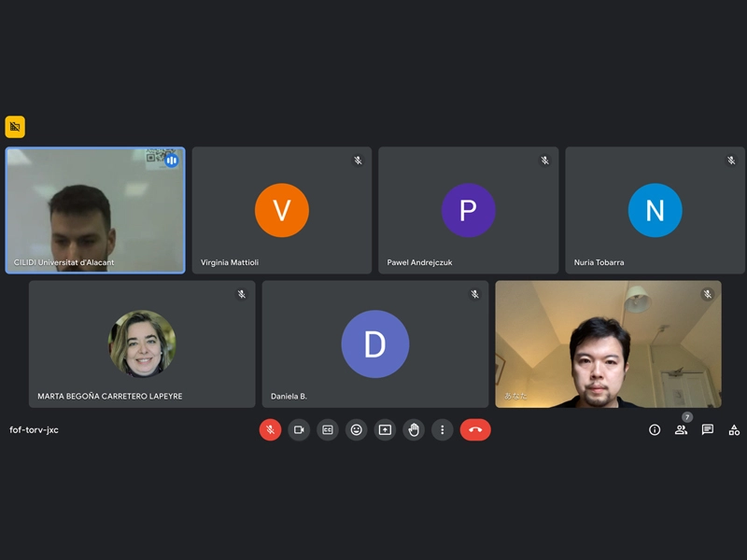The height and width of the screenshot is (560, 747).
Task: Open the activities panel
Action: [734, 430]
